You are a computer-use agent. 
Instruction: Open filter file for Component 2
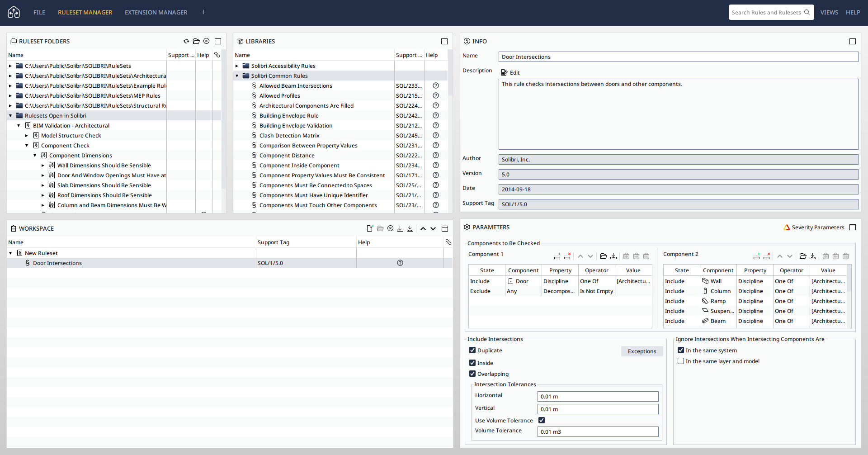pos(803,256)
